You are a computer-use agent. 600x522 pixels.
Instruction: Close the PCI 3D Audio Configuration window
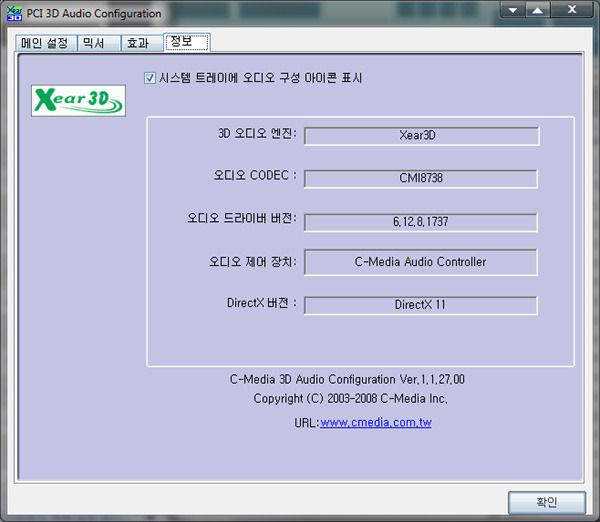[x=572, y=10]
